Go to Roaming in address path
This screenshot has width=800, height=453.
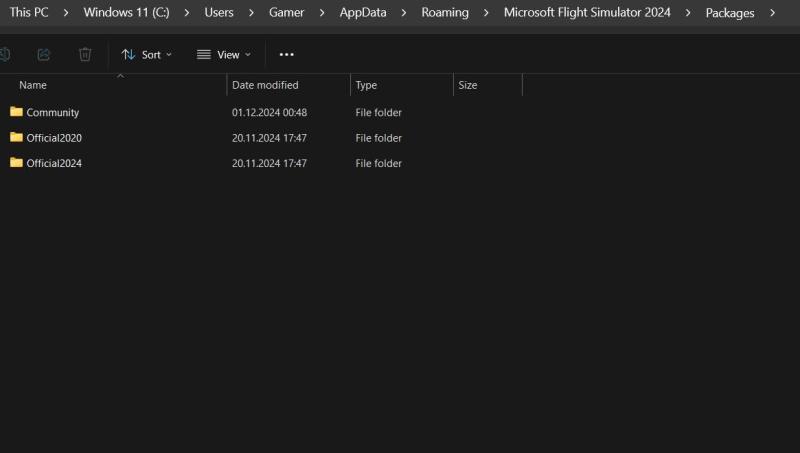pos(445,13)
